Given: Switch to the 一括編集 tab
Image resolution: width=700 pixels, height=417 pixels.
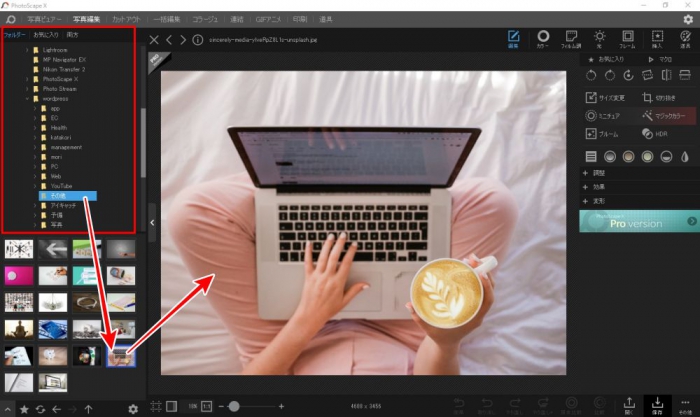Looking at the screenshot, I should (167, 19).
